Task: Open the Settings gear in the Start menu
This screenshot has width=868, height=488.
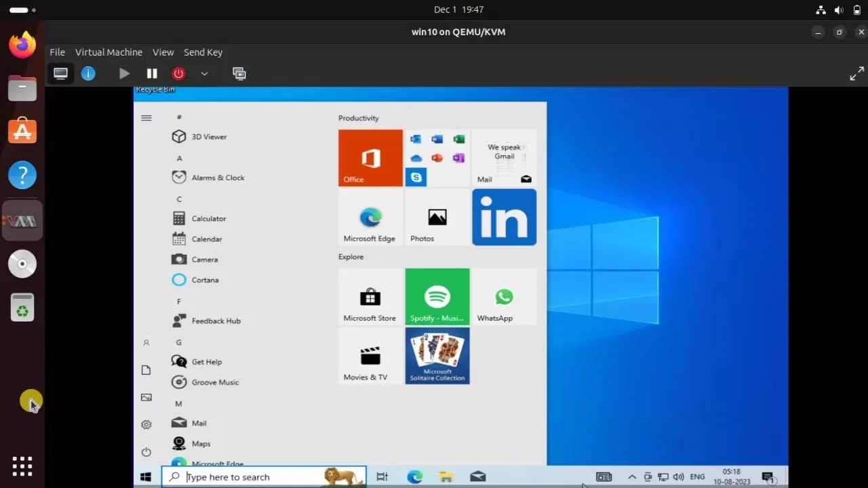Action: click(146, 424)
